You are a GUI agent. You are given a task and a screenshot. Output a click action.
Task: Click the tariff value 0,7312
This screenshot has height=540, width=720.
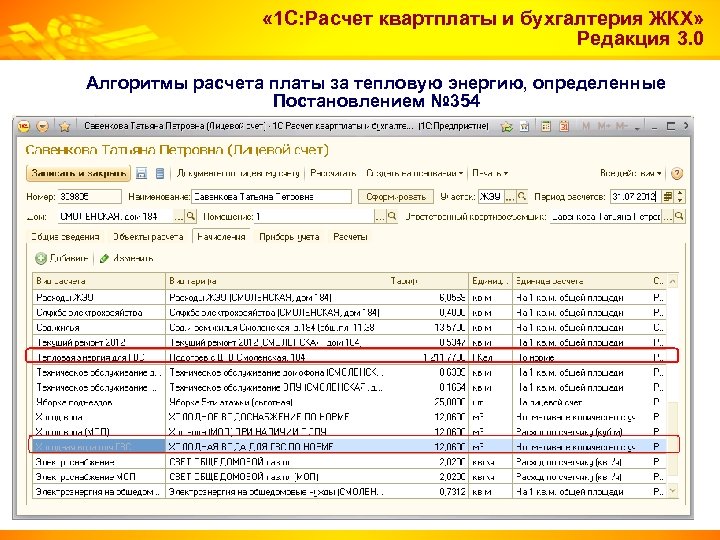[452, 492]
